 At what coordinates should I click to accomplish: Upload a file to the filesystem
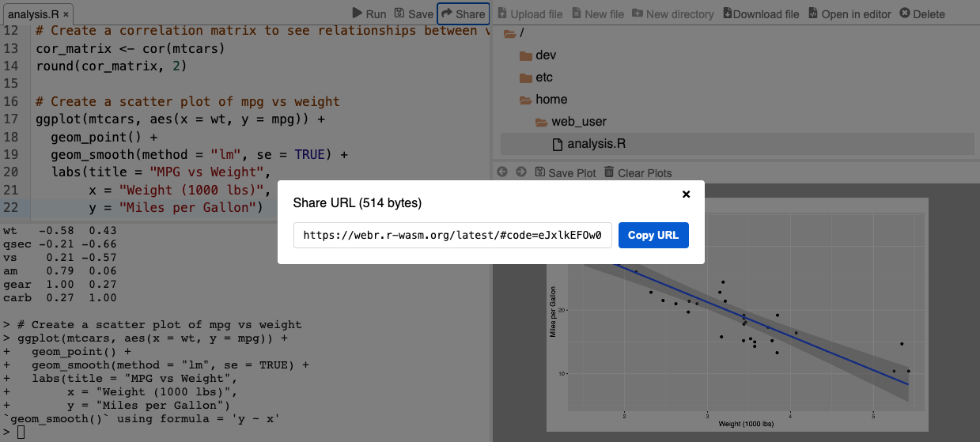(529, 14)
